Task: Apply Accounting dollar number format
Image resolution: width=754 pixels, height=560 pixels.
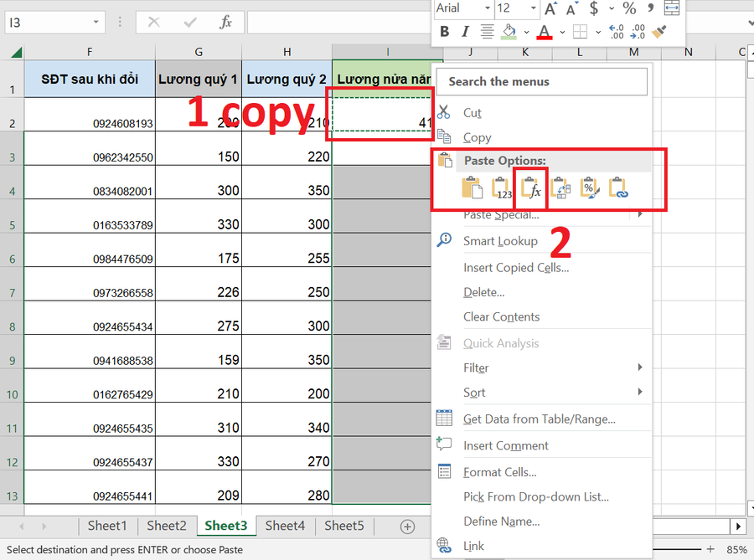Action: point(594,8)
